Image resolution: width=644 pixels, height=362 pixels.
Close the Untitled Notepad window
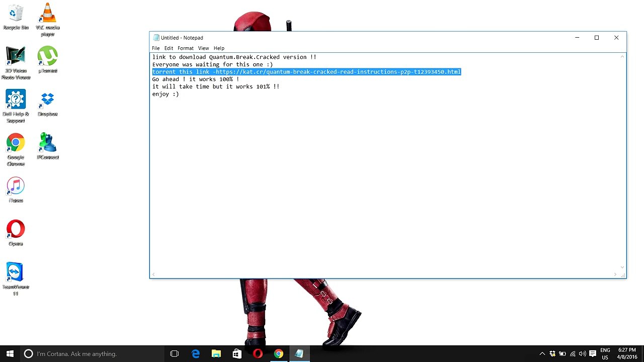pos(616,38)
